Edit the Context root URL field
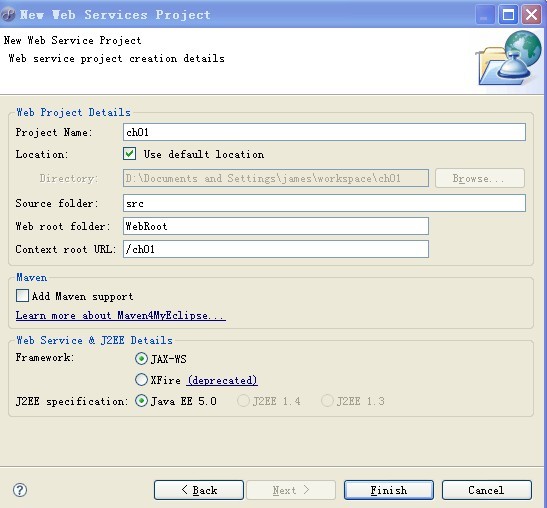 (276, 249)
